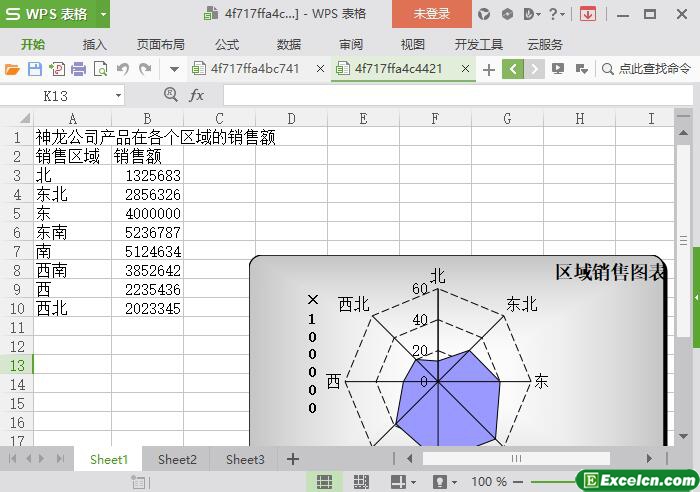The width and height of the screenshot is (700, 492).
Task: Click the presentation screen icon in the toolbar
Action: [558, 69]
